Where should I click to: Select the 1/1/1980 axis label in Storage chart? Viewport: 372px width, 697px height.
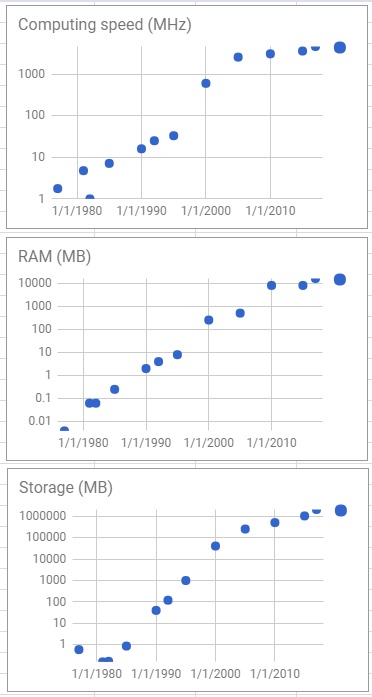click(x=97, y=673)
